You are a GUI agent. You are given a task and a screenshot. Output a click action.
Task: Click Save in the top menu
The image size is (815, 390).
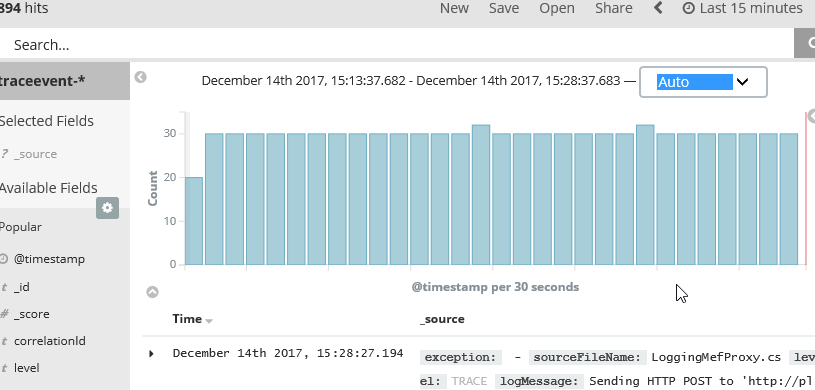(x=504, y=8)
